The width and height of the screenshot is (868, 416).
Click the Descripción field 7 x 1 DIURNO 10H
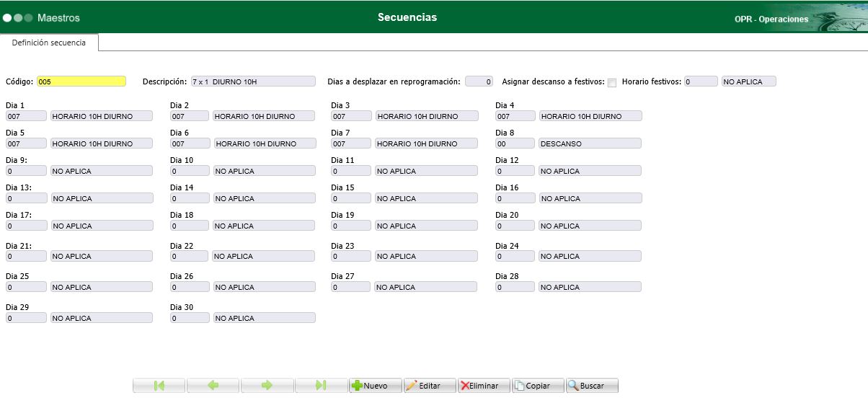coord(253,81)
